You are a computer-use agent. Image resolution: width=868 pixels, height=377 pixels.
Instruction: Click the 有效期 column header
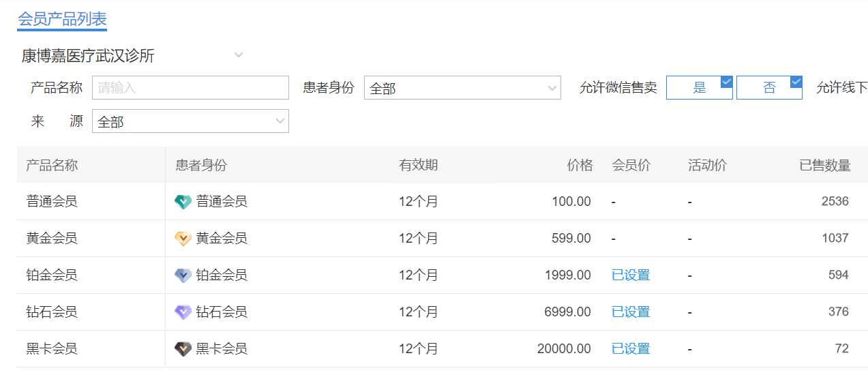tap(418, 165)
